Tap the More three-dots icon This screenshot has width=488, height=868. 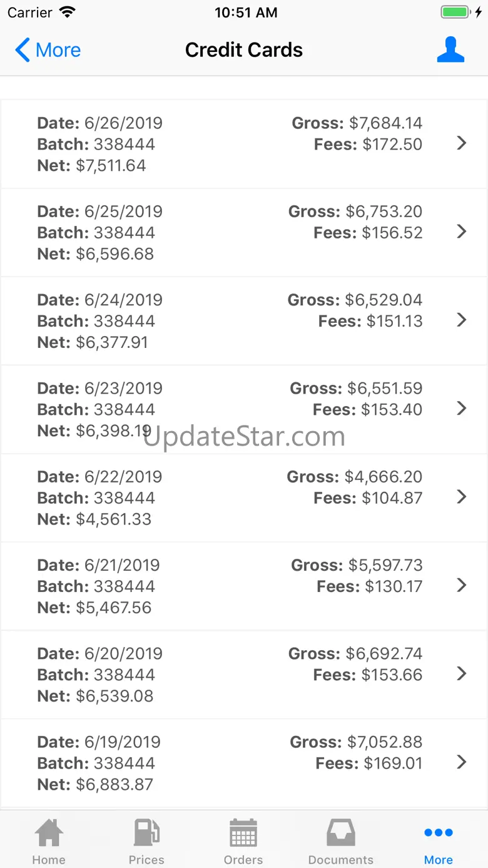(439, 832)
